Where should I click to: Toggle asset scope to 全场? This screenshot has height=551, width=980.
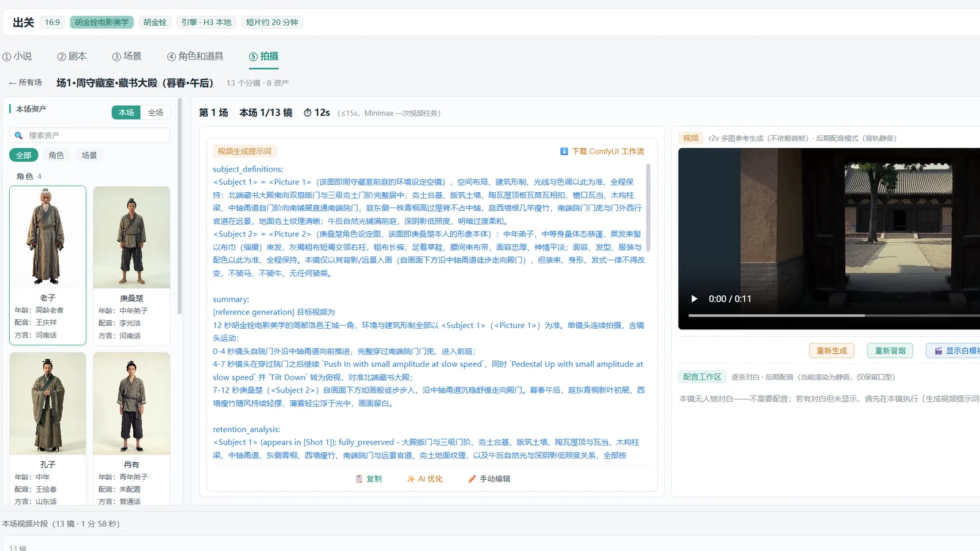tap(156, 113)
